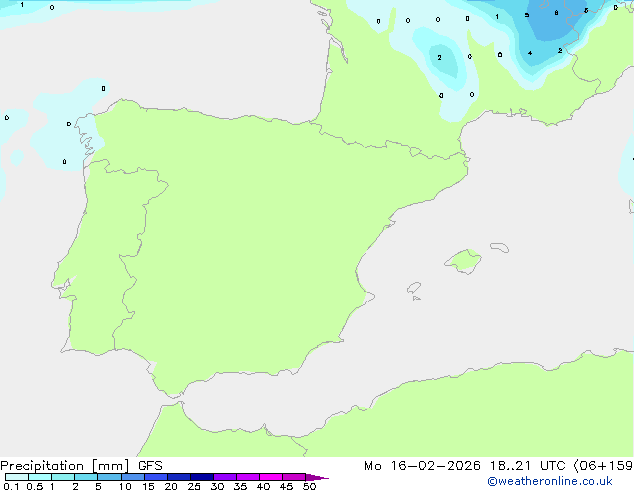Select the 30–35 mm purple legend swatch
Screen dimensions: 634x490
(x=225, y=477)
